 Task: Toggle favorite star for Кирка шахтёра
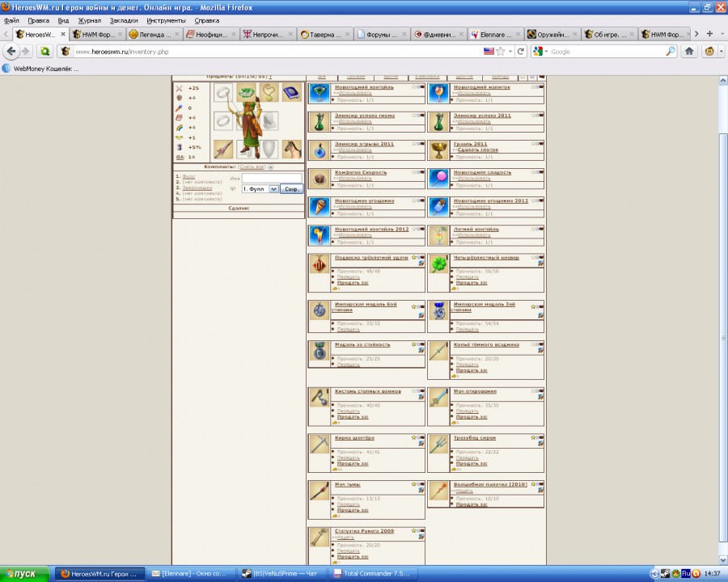pyautogui.click(x=413, y=437)
